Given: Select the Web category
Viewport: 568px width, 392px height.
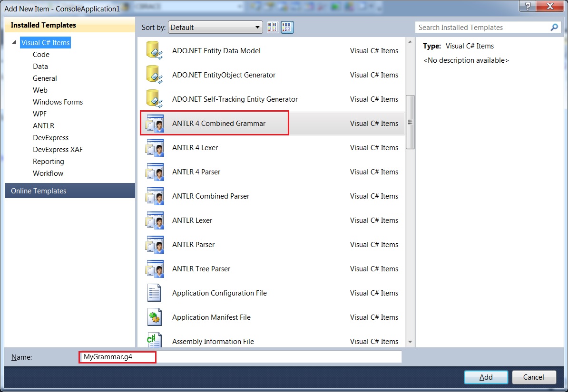Looking at the screenshot, I should [x=40, y=90].
